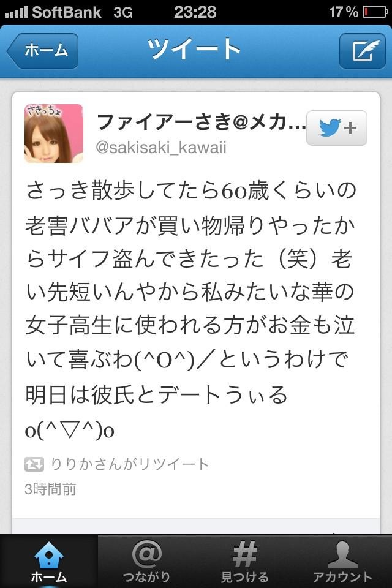Tap the ツイート title bar heading
This screenshot has height=588, width=392.
coord(194,49)
